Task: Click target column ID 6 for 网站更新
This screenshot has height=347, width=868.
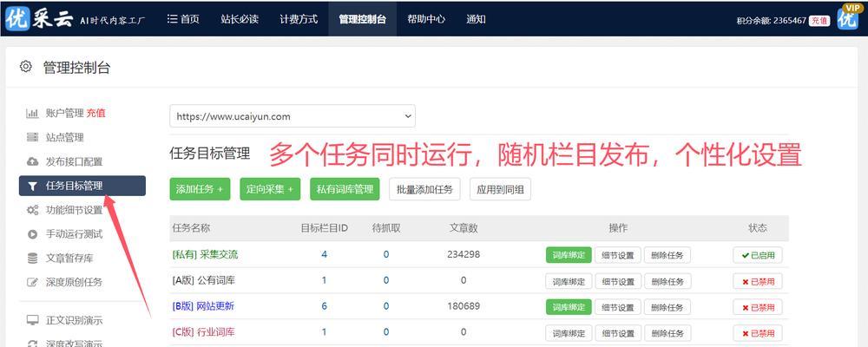Action: tap(324, 306)
